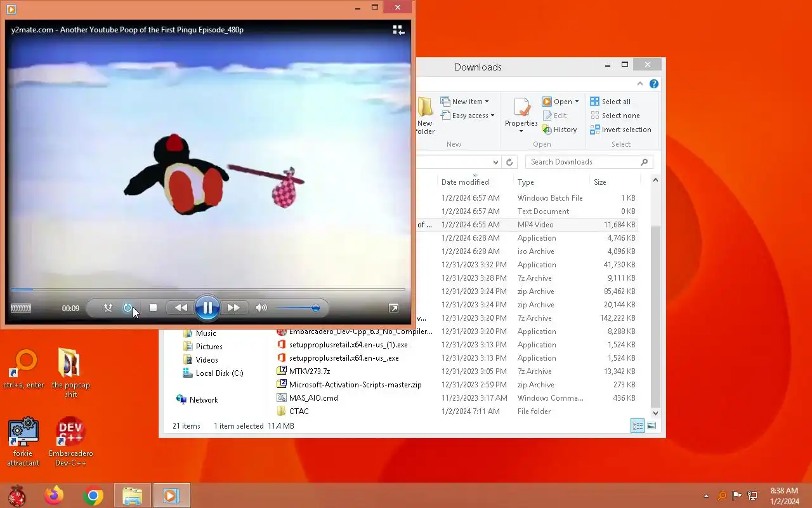Open the Easy access dropdown
This screenshot has width=812, height=508.
[x=468, y=116]
